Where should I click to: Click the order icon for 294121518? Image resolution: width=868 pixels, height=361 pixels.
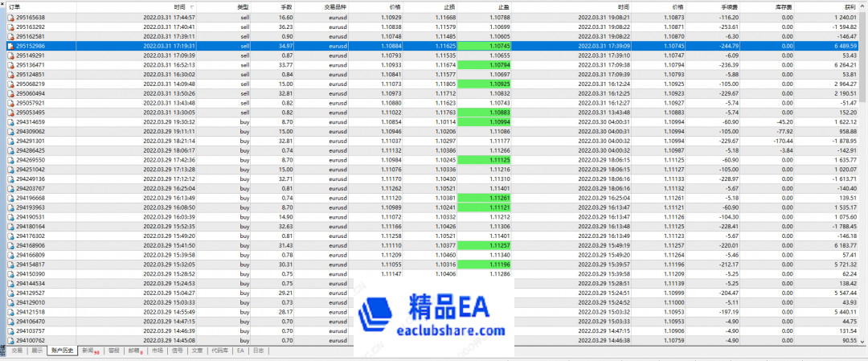11,312
